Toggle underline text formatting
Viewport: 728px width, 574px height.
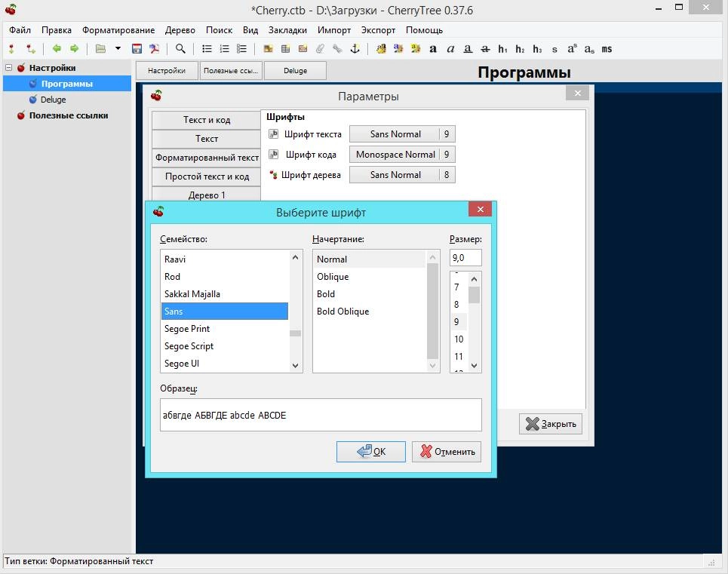coord(468,49)
